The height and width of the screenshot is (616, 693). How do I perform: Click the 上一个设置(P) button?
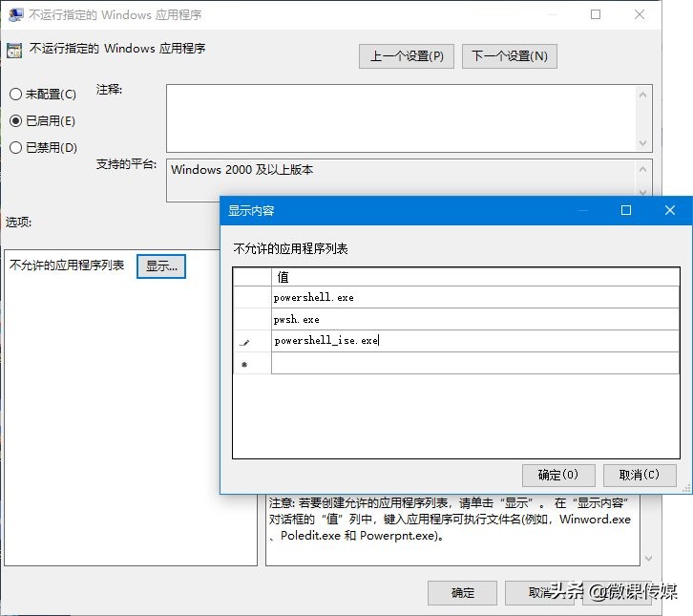click(407, 56)
